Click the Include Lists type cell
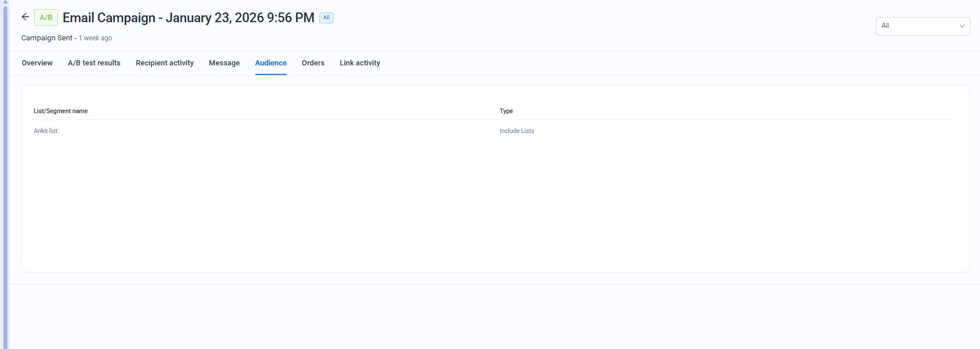This screenshot has width=980, height=349. pyautogui.click(x=517, y=131)
